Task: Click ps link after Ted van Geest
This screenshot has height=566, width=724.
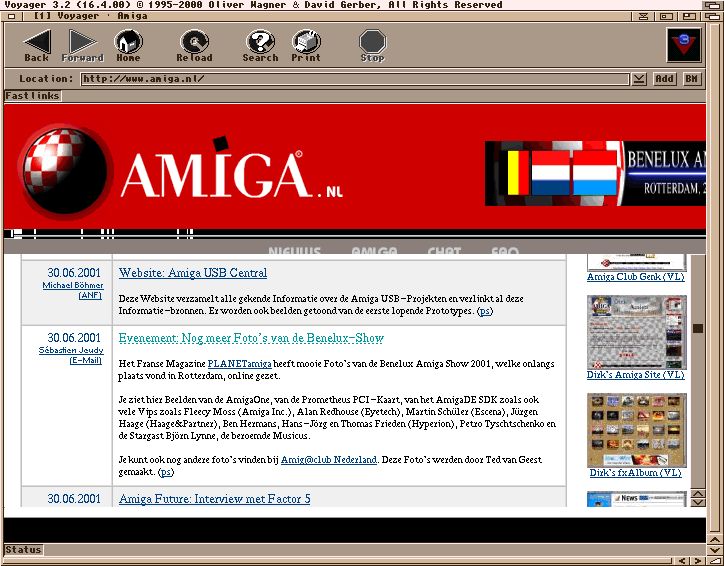Action: [166, 472]
